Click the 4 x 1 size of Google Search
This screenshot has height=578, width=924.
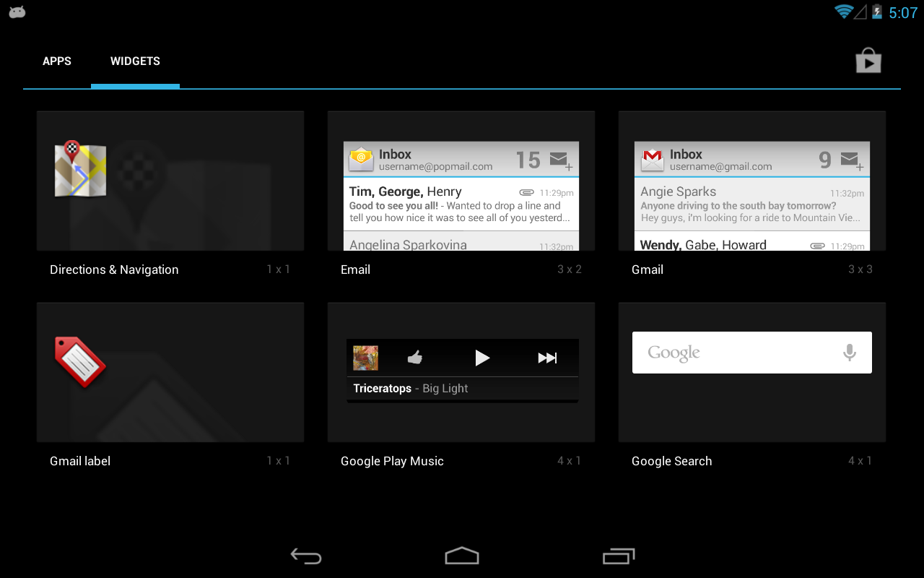(x=860, y=461)
